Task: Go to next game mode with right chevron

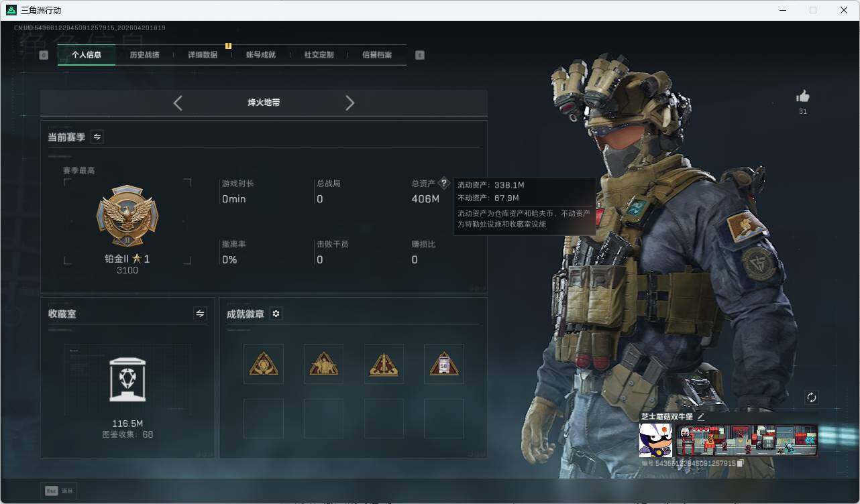Action: [x=350, y=103]
